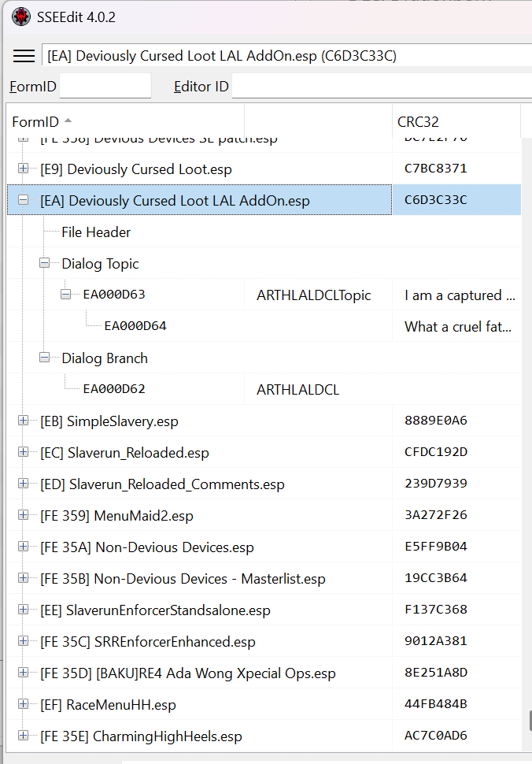532x764 pixels.
Task: Collapse the Dialog Topic node
Action: (44, 263)
